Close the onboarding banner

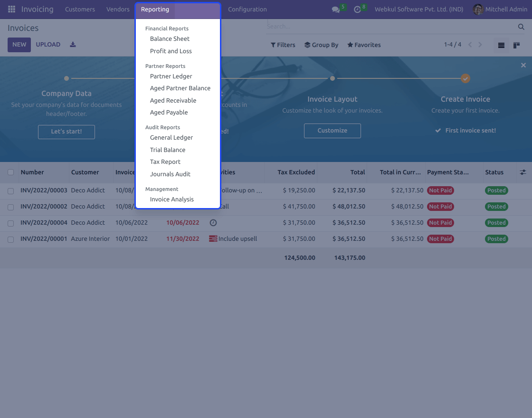click(523, 65)
